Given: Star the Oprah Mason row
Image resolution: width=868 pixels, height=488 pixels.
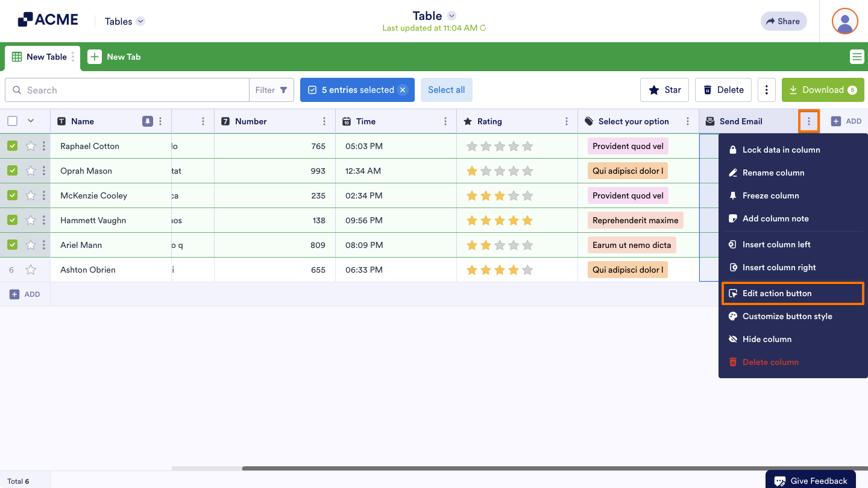Looking at the screenshot, I should pos(31,171).
